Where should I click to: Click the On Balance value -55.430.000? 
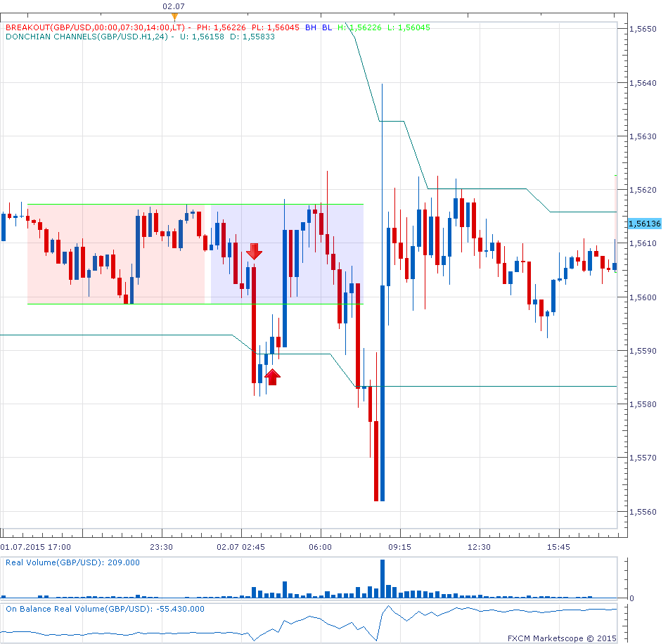click(x=180, y=609)
